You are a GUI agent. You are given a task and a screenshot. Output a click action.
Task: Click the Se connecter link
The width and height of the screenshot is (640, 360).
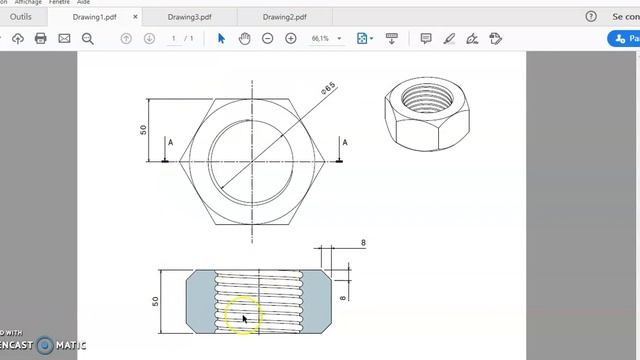(x=626, y=17)
